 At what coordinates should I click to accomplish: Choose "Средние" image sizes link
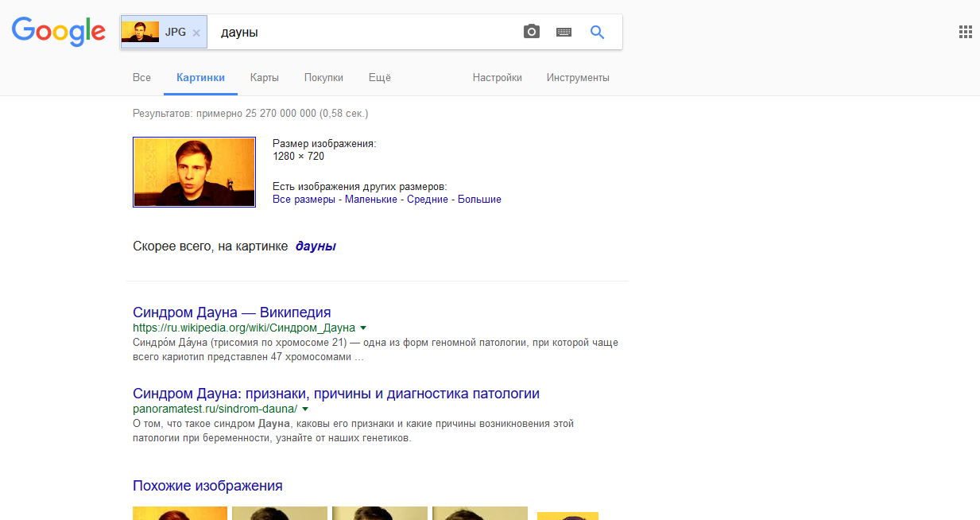point(428,200)
